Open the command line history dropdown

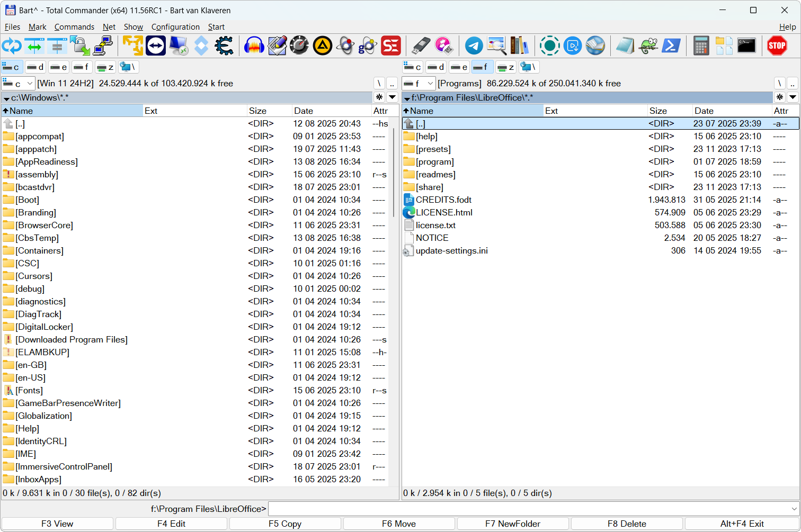click(x=794, y=509)
